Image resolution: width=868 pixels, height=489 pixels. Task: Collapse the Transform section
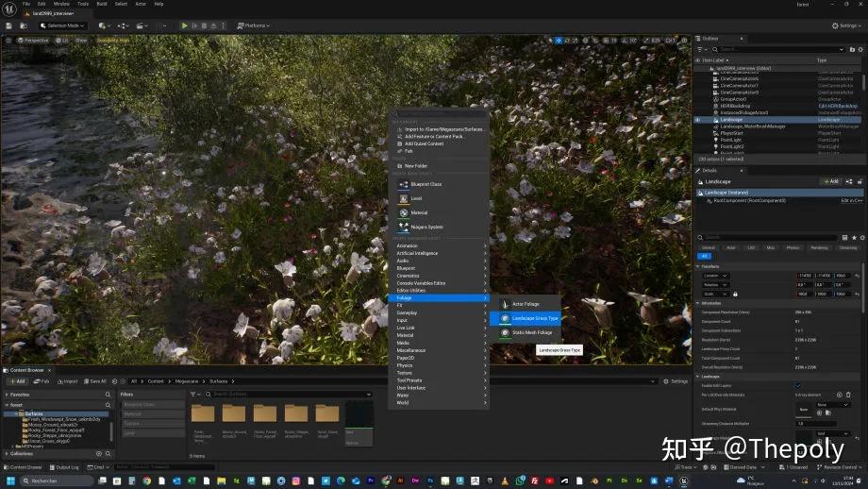point(697,266)
